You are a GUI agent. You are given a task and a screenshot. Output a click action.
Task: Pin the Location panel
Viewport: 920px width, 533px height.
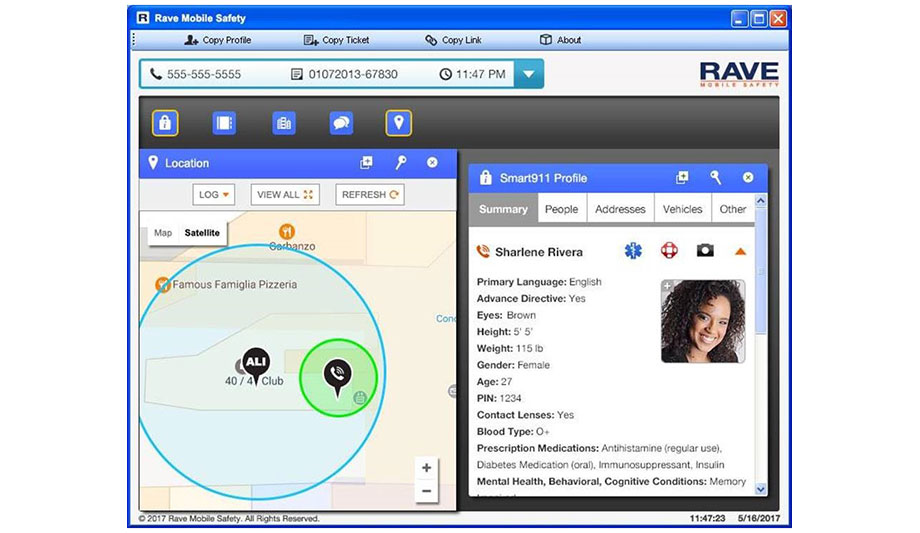click(x=401, y=163)
